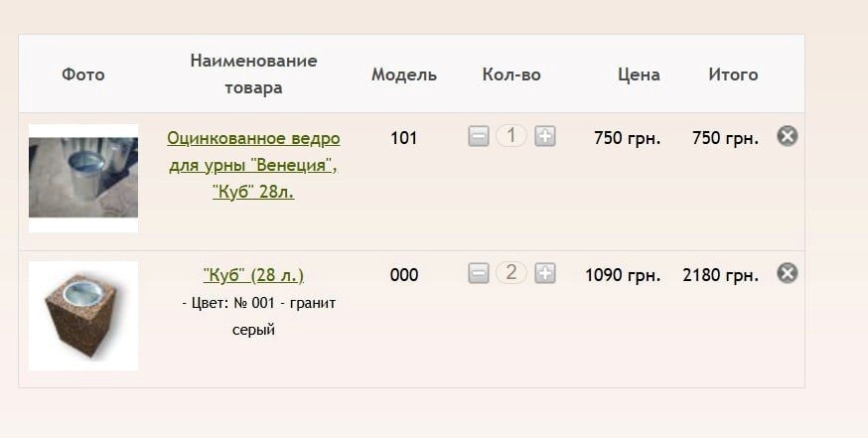Decrease quantity of the galvanized bucket
Image resolution: width=868 pixels, height=438 pixels.
tap(479, 137)
